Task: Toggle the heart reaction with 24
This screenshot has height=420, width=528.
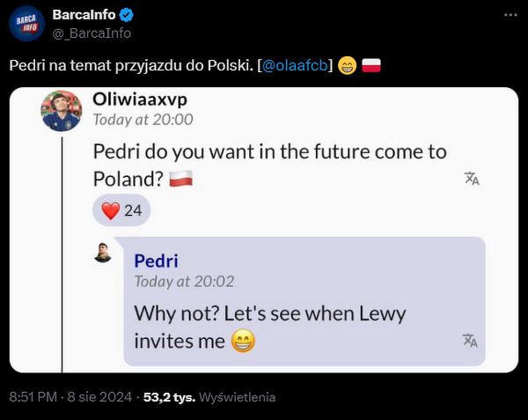Action: pyautogui.click(x=121, y=210)
